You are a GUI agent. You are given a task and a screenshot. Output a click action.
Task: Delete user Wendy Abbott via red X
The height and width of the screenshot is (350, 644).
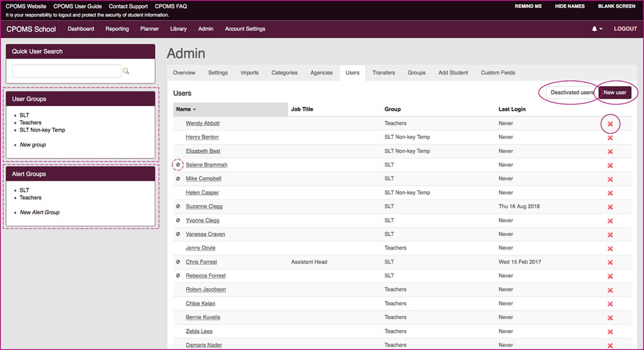(610, 124)
